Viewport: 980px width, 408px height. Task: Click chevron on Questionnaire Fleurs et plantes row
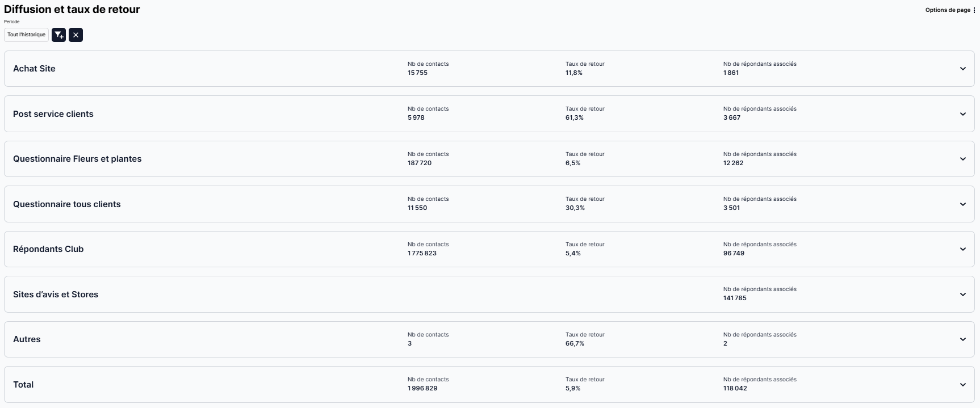point(962,159)
